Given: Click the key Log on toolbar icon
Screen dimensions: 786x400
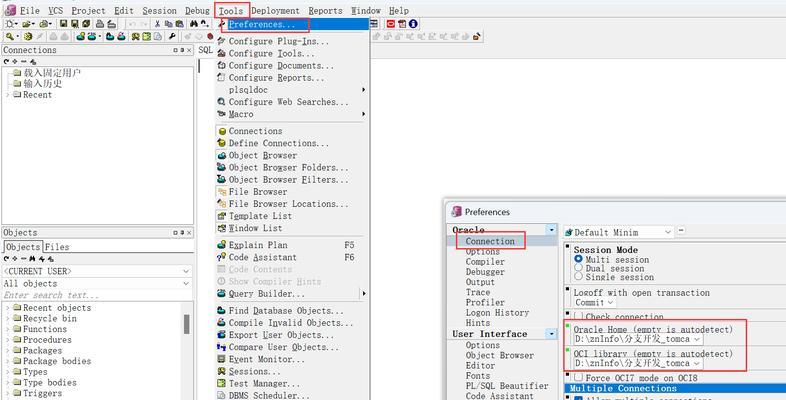Looking at the screenshot, I should pos(10,37).
